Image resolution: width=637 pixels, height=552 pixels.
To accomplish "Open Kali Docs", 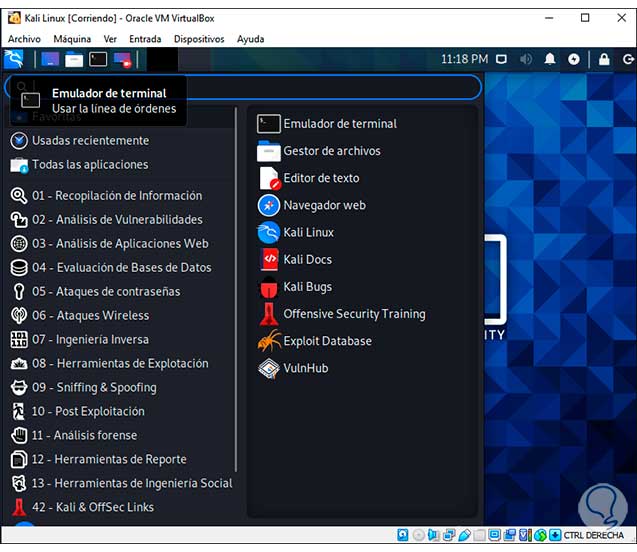I will click(295, 260).
